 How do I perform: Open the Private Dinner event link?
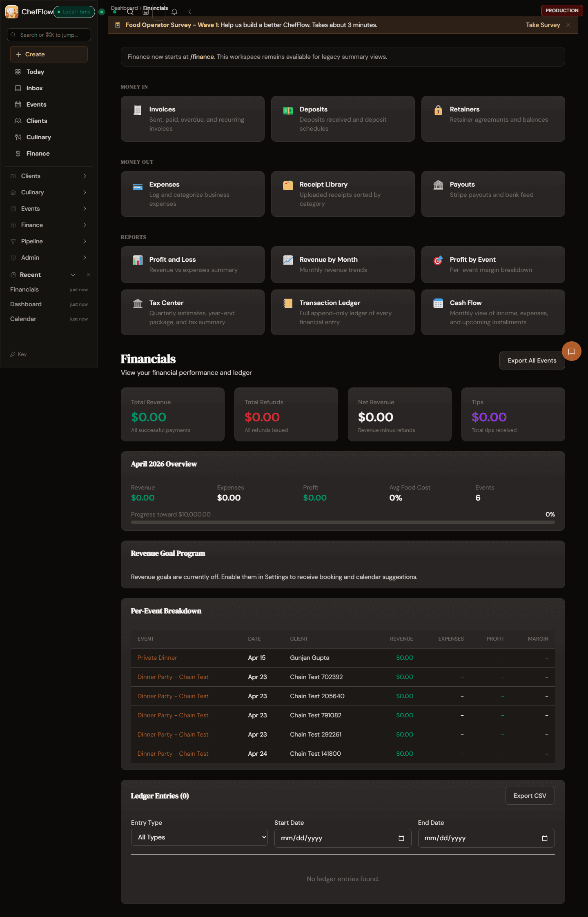157,658
